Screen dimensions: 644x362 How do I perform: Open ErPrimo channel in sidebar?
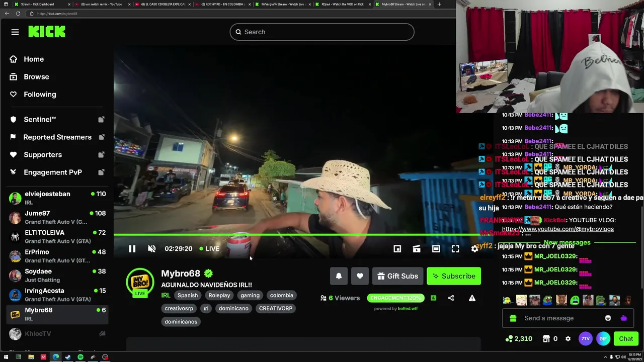58,256
